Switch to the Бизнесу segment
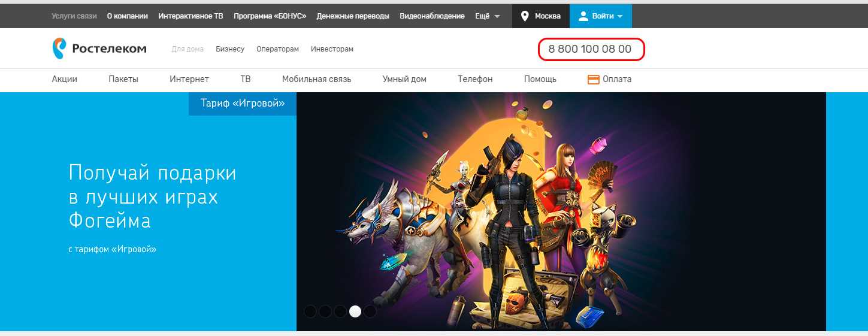 pyautogui.click(x=230, y=49)
